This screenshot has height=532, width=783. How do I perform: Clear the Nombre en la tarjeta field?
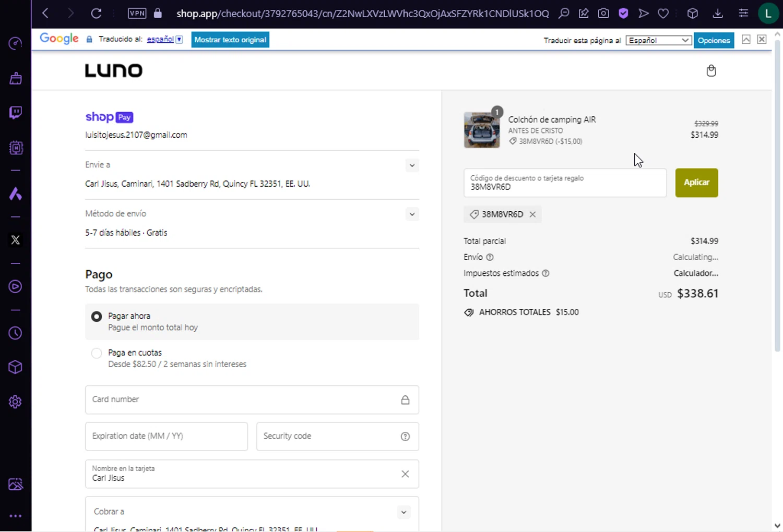point(405,474)
